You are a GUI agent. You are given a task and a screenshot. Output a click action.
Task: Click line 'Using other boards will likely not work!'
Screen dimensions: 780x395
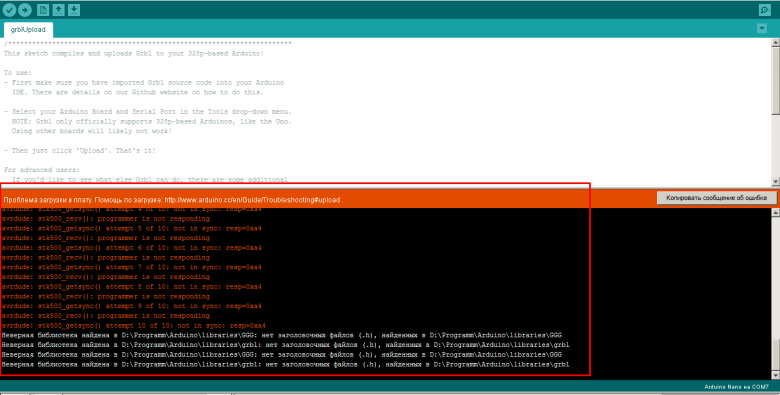[92, 131]
